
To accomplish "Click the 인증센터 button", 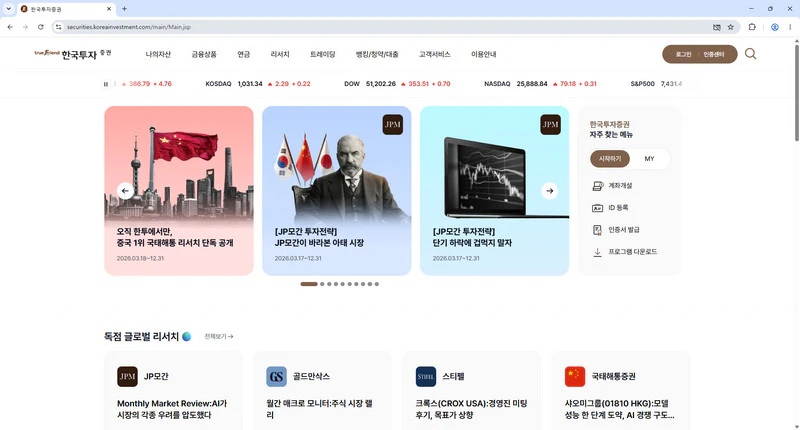I will point(714,55).
